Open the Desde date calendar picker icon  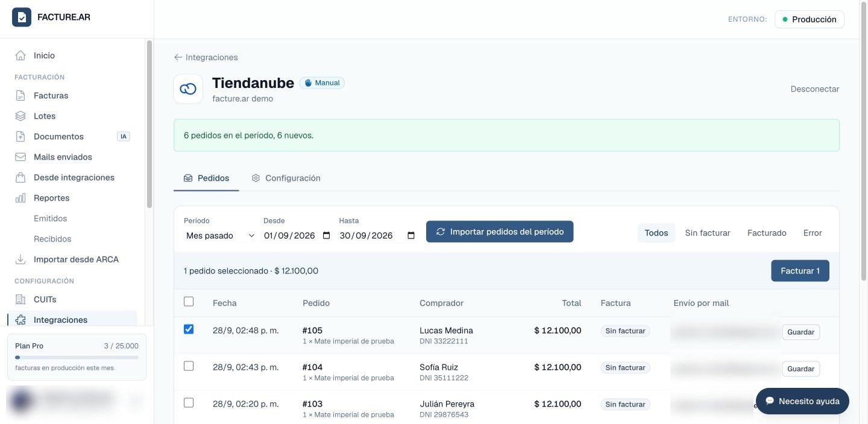[327, 235]
